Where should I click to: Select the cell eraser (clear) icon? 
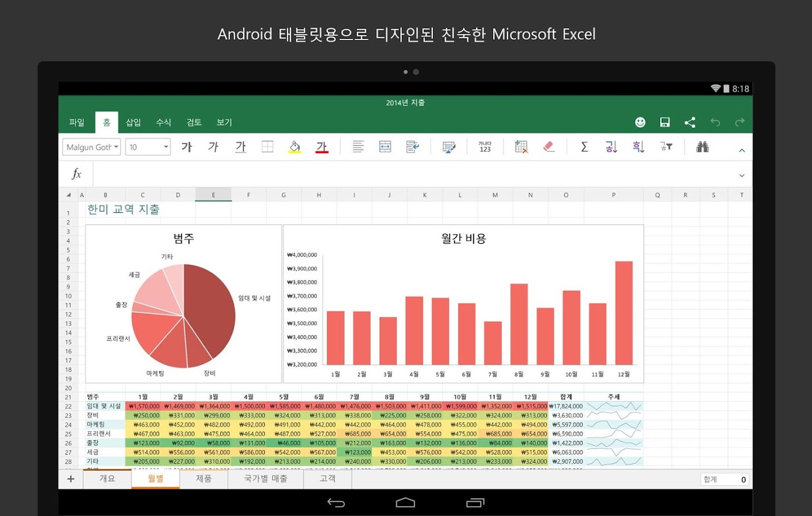point(548,147)
